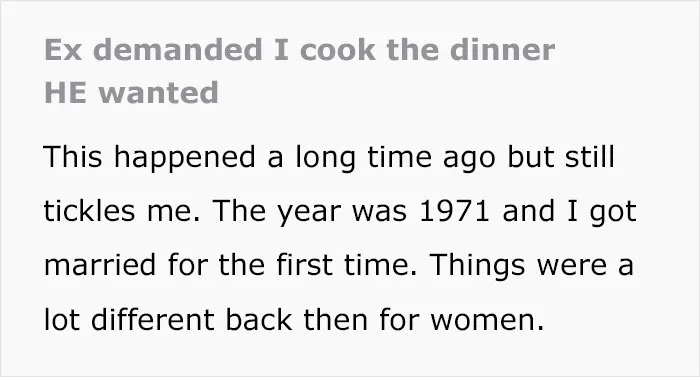The height and width of the screenshot is (377, 700).
Task: Click the word "tickles" in the paragraph
Action: (x=89, y=211)
